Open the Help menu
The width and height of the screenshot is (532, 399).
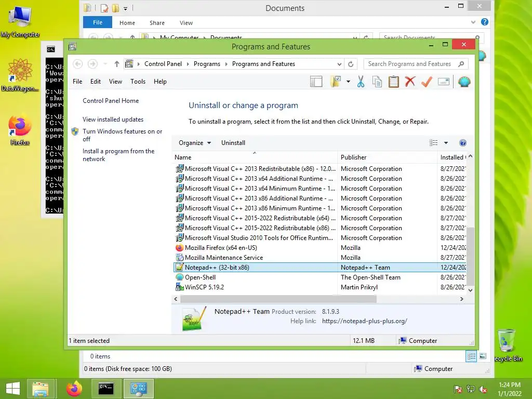pyautogui.click(x=160, y=82)
